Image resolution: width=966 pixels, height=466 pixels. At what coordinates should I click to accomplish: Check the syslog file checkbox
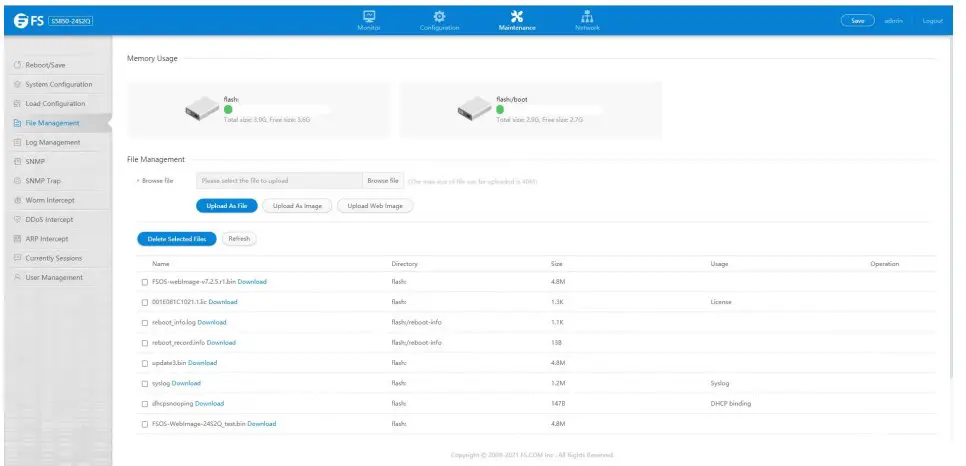[145, 383]
